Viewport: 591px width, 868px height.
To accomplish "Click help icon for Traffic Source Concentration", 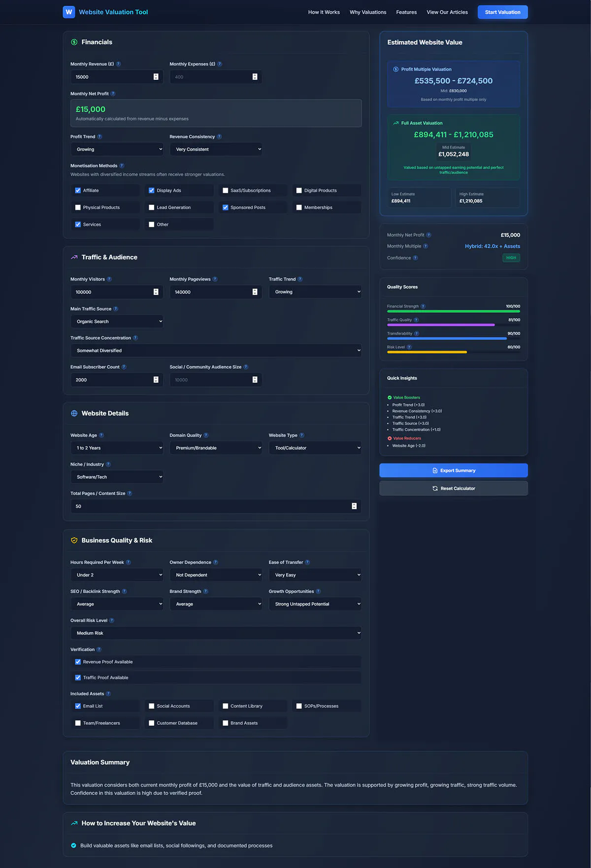I will tap(135, 338).
